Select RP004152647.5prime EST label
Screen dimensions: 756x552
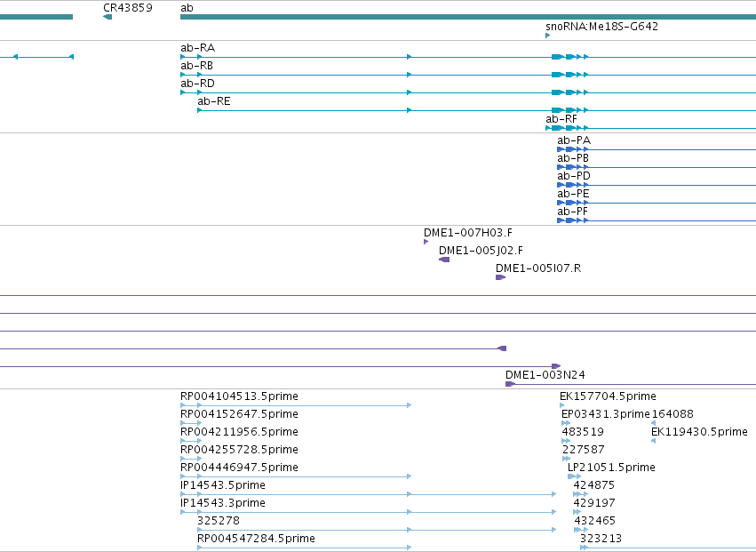click(x=239, y=414)
